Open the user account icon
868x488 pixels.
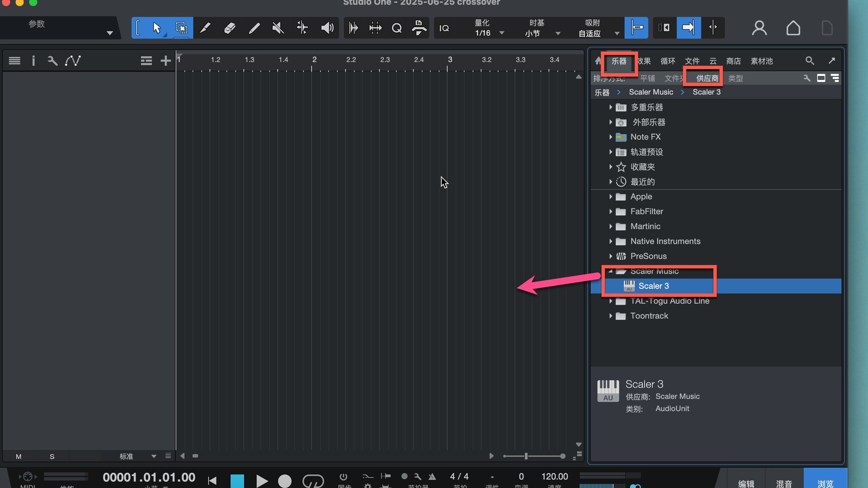point(759,28)
